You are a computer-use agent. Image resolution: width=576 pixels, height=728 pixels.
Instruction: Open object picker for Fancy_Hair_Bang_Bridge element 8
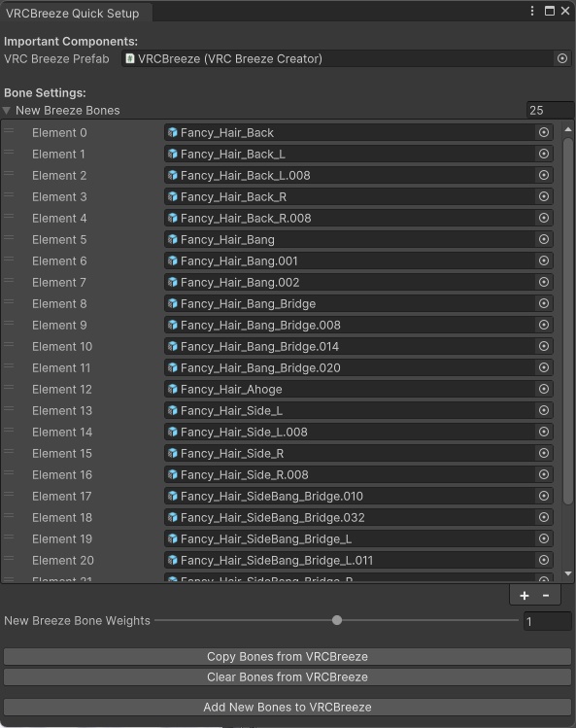[x=544, y=303]
